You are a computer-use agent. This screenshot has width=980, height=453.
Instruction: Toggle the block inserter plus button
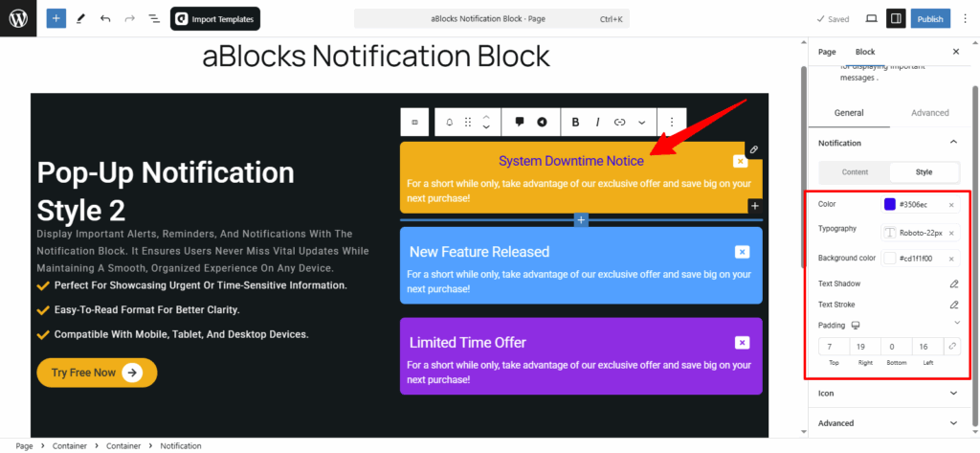click(x=56, y=19)
